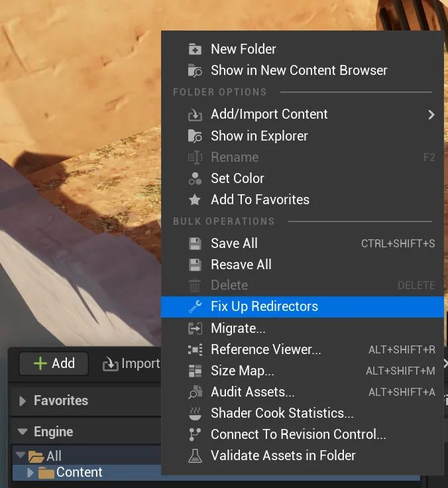Click the Shader Cook Statistics bowl icon
The width and height of the screenshot is (448, 488).
195,414
